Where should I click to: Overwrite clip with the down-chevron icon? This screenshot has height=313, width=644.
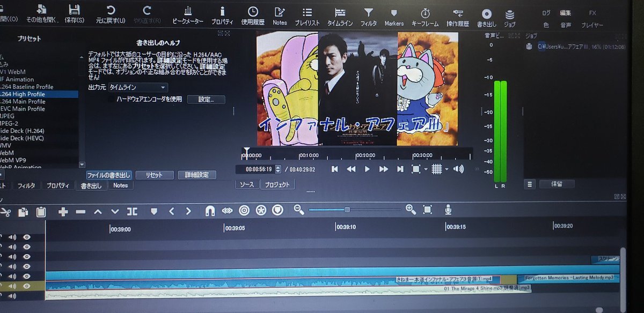(x=115, y=212)
